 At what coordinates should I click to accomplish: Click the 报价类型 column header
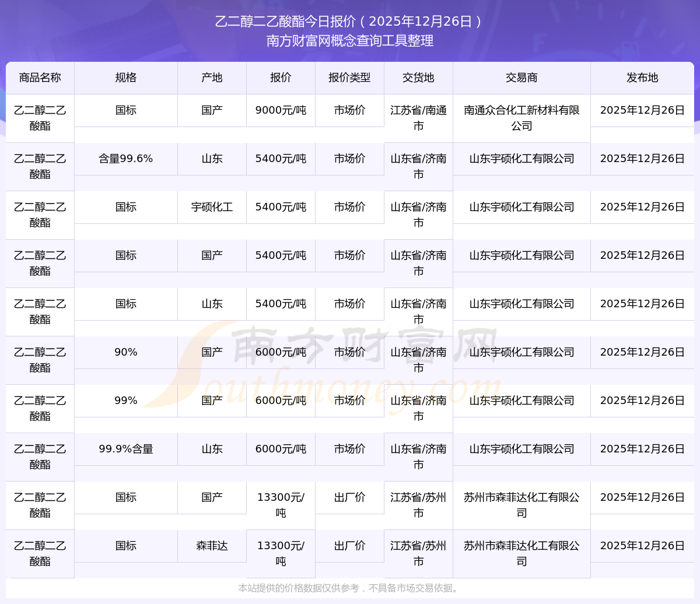coord(349,78)
